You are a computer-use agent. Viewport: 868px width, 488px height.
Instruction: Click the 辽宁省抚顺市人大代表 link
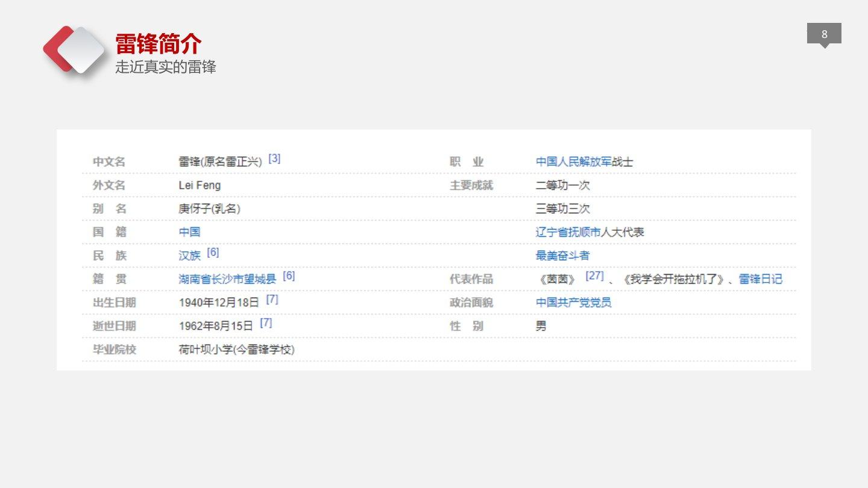(590, 232)
